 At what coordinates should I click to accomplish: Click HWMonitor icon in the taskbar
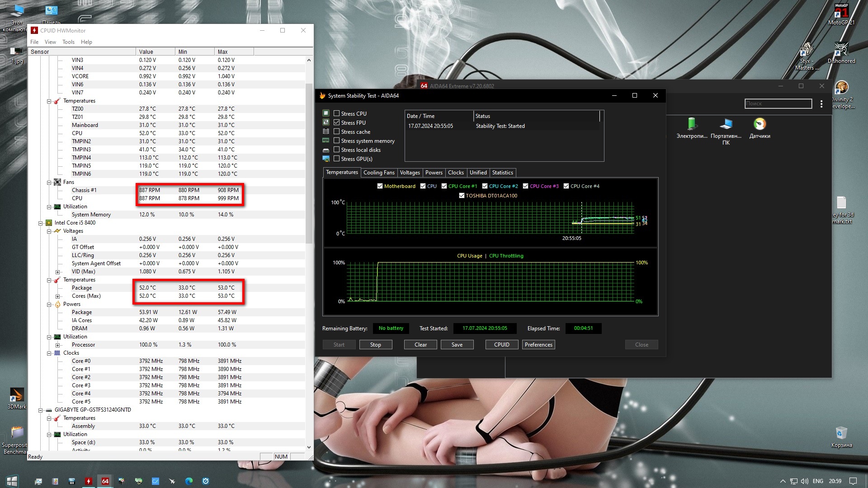(x=89, y=481)
